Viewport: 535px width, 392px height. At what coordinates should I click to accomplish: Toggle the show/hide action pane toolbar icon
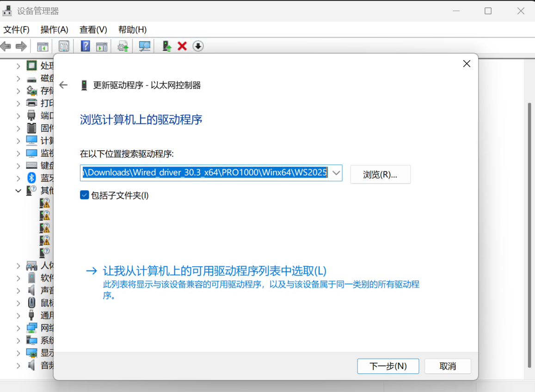[x=102, y=47]
